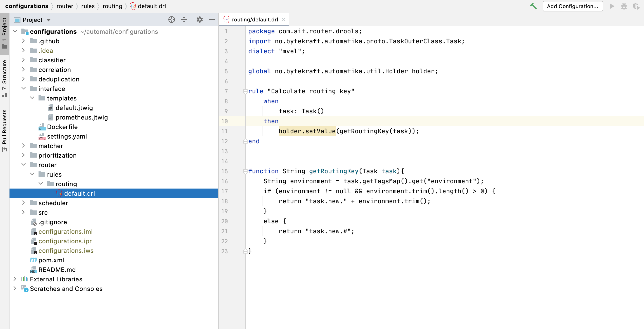644x329 pixels.
Task: Collapse the router folder
Action: (x=24, y=165)
